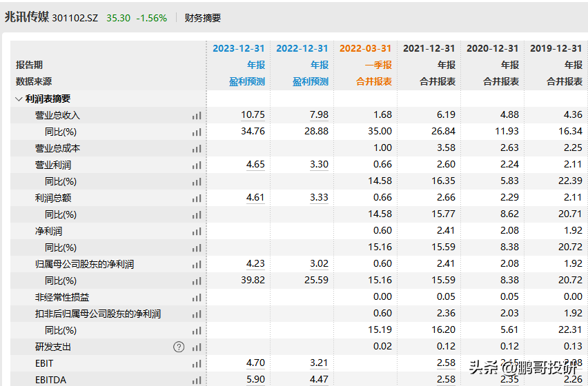Click 盈利预测 link under 2022-12-31
Screen dimensions: 588x386
pyautogui.click(x=311, y=81)
